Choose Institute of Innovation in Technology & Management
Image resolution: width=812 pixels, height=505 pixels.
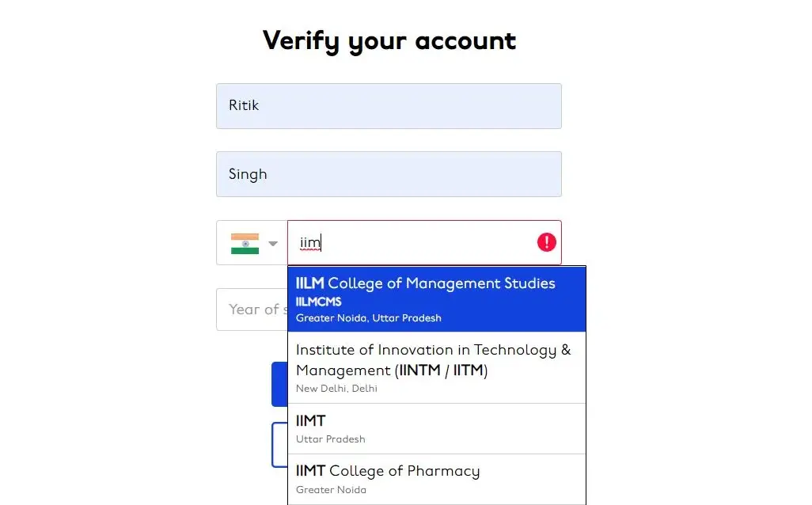437,368
